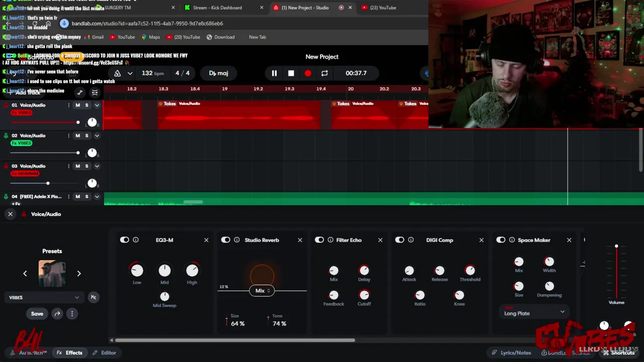Change the 4 / 4 time signature
This screenshot has width=644, height=362.
(x=182, y=73)
